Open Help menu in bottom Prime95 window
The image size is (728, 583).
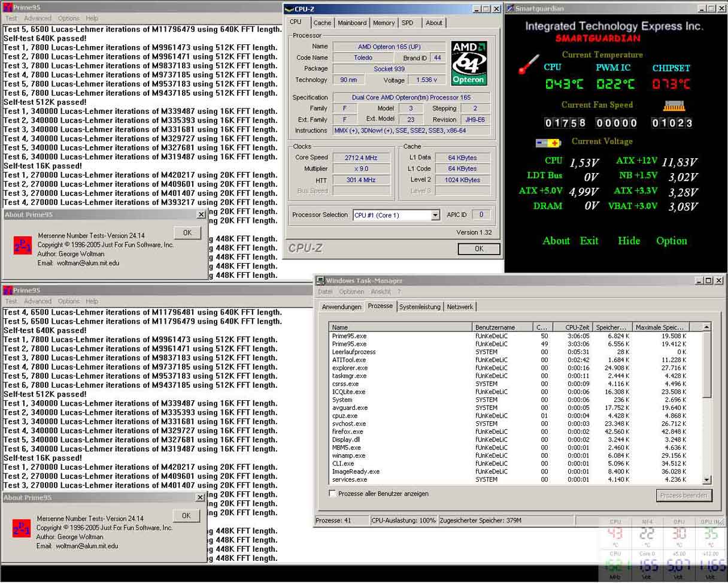click(x=92, y=301)
